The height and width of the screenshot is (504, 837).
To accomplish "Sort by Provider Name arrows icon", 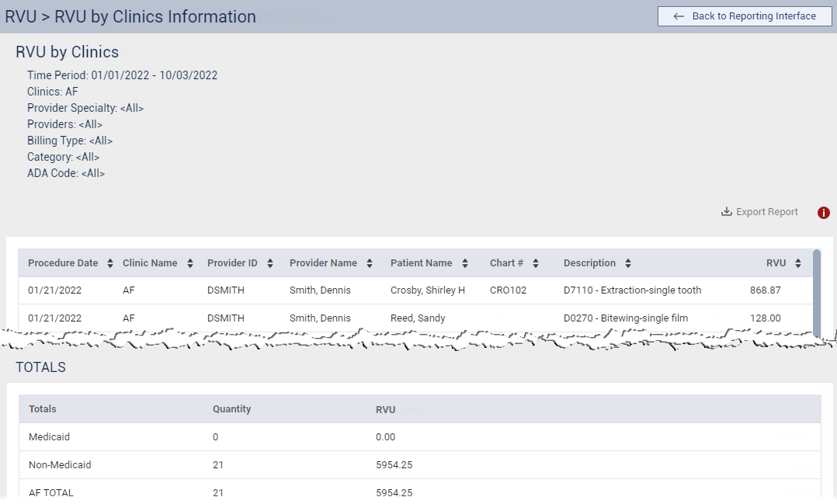I will point(370,263).
